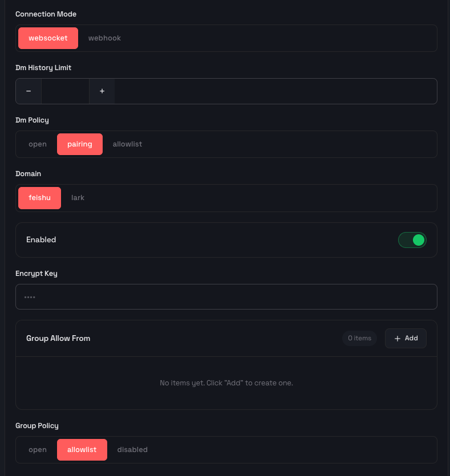Choose pairing for Dm Policy
The width and height of the screenshot is (450, 476).
pos(79,144)
